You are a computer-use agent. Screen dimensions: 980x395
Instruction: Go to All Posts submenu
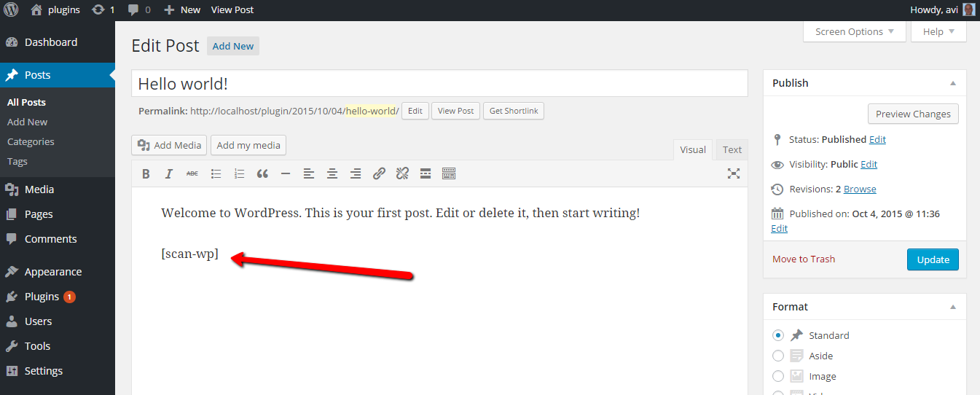click(x=26, y=103)
